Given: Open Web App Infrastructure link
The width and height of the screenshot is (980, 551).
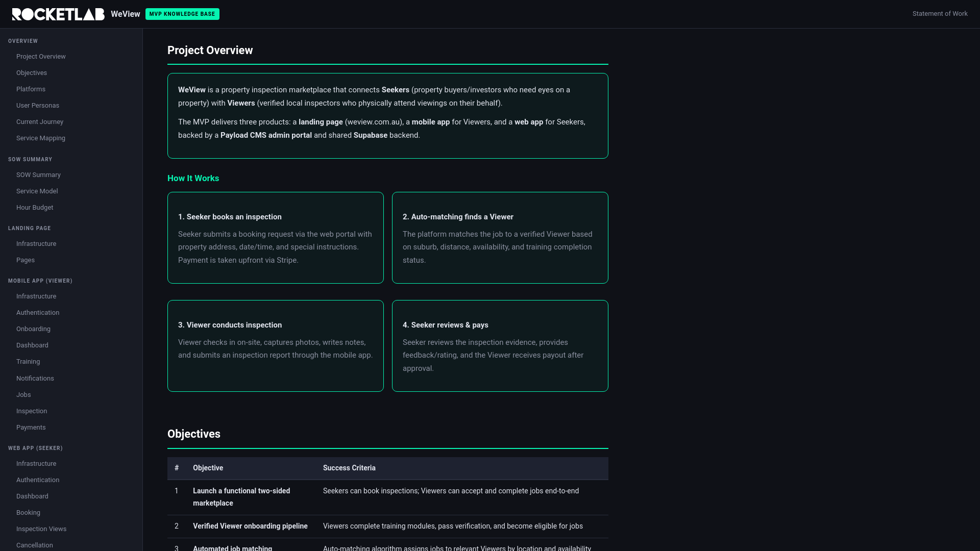Looking at the screenshot, I should tap(36, 464).
